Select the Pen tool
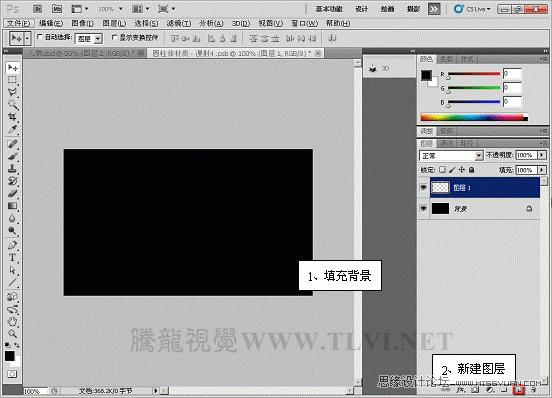 [13, 245]
